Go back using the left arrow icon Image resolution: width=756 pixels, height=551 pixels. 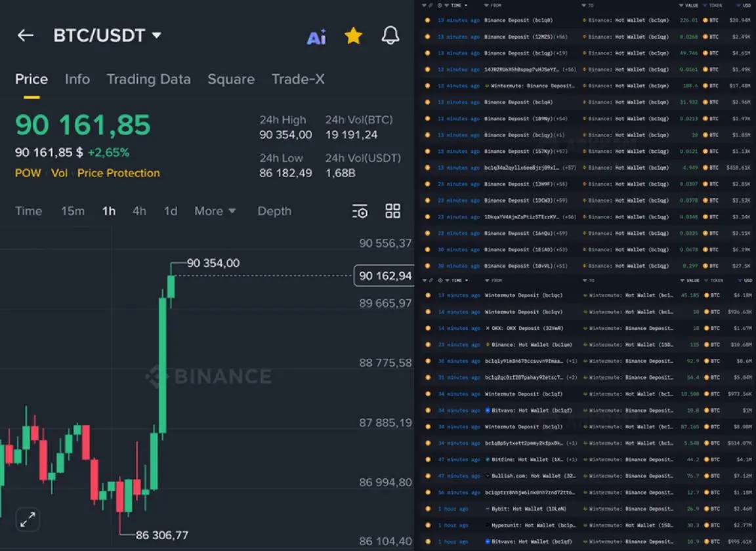click(25, 35)
